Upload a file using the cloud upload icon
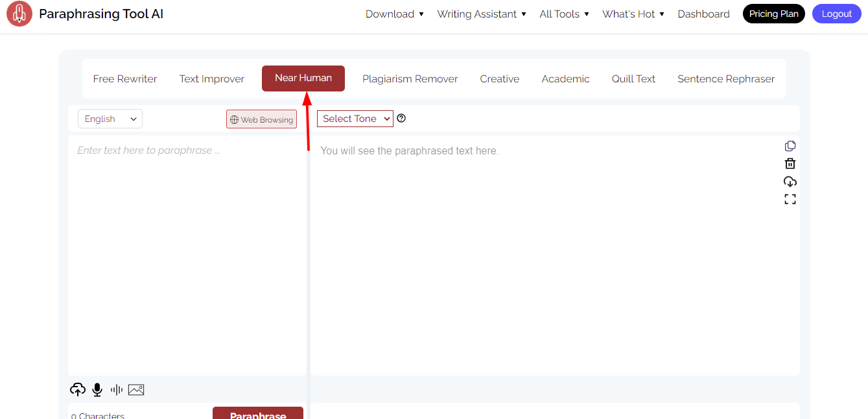This screenshot has width=868, height=419. tap(78, 390)
